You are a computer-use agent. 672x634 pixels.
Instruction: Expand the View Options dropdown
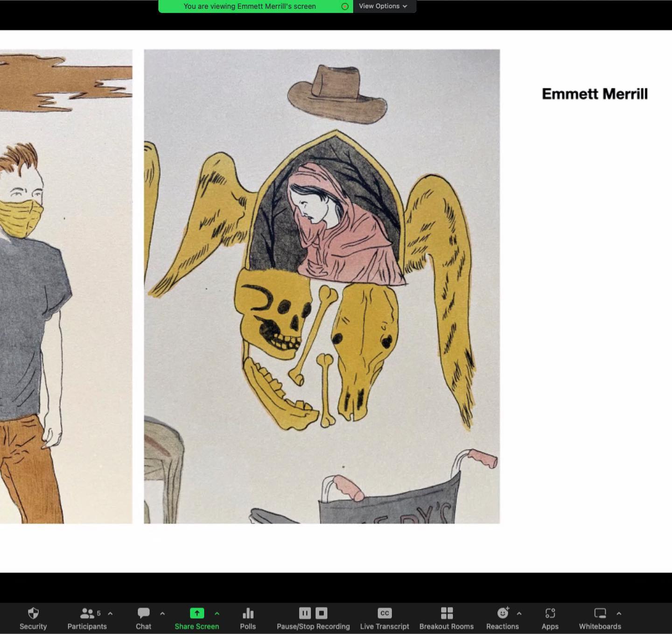(x=383, y=6)
